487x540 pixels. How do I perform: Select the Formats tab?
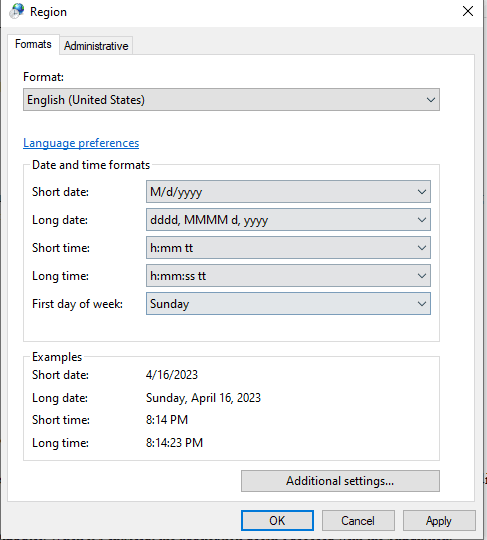(x=33, y=44)
